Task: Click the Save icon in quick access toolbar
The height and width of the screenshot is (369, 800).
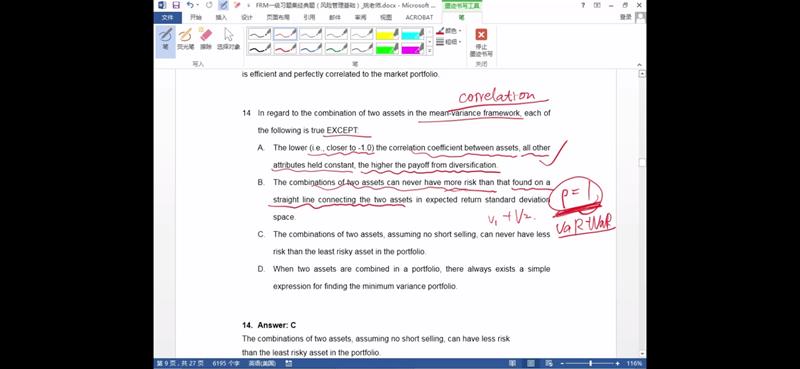Action: [x=176, y=5]
